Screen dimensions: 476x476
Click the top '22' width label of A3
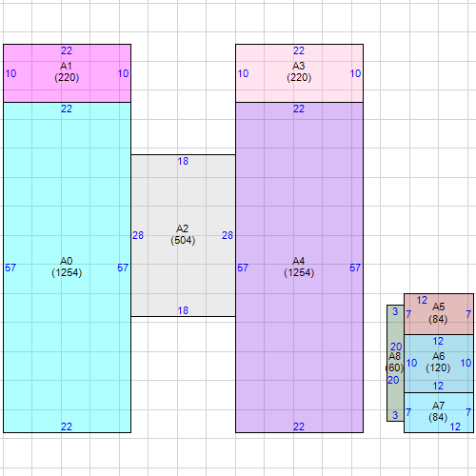click(x=299, y=50)
